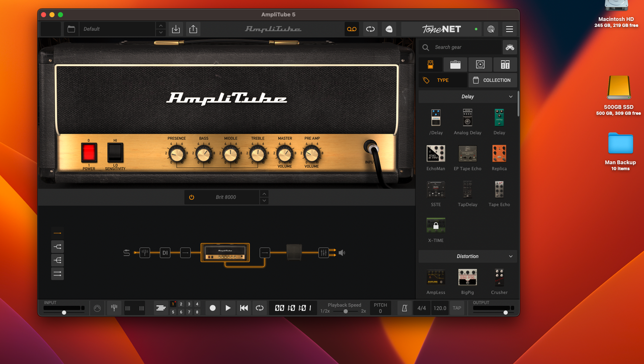The image size is (644, 364).
Task: Click the mixer block in signal chain
Action: click(x=324, y=253)
